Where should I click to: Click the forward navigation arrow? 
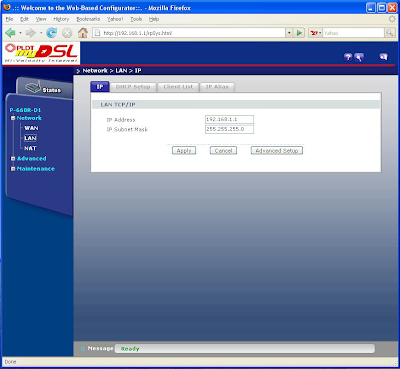(31, 33)
